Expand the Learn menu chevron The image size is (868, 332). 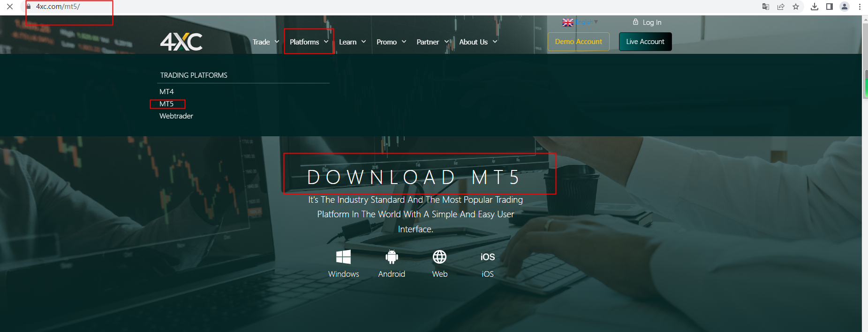tap(363, 42)
